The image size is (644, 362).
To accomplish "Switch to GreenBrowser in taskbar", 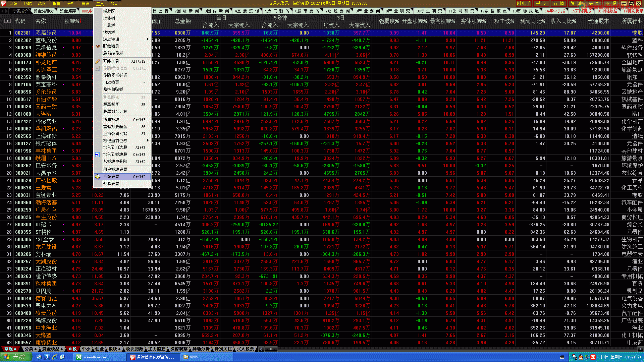I will coord(99,357).
